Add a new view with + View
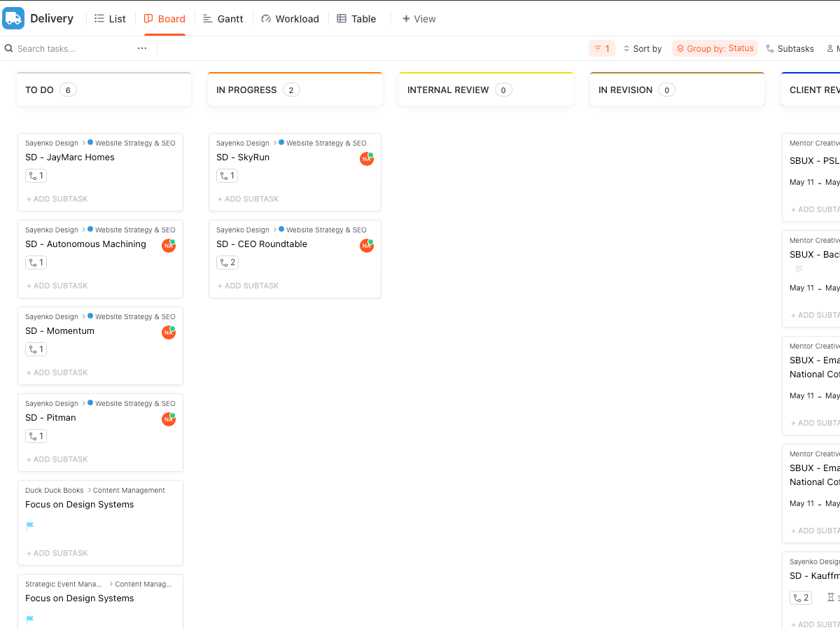Viewport: 840px width, 630px height. tap(419, 19)
